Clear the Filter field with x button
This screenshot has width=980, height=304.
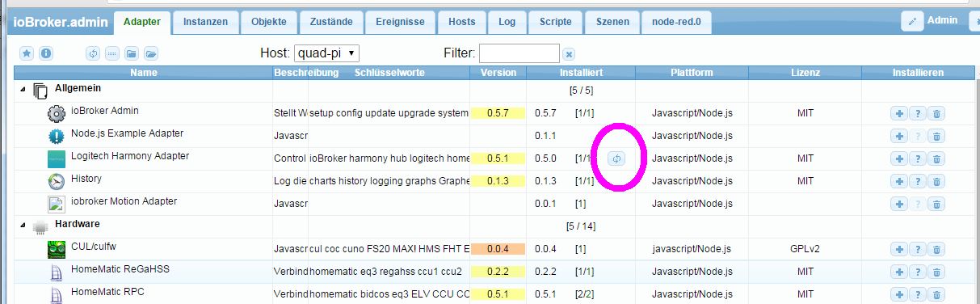(x=569, y=54)
